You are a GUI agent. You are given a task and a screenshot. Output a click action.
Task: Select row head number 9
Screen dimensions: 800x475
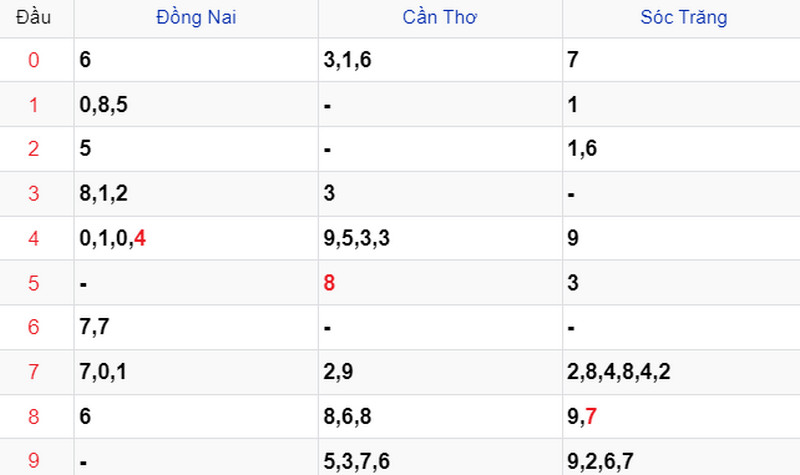34,461
